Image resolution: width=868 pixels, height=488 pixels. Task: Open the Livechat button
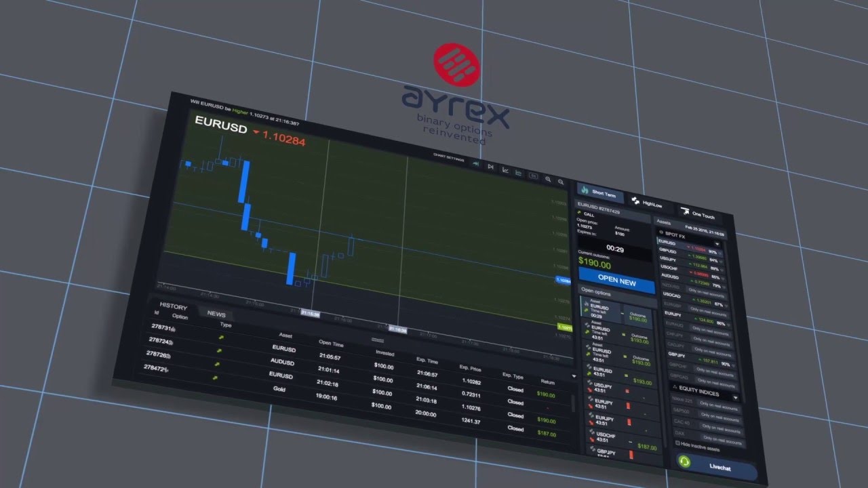click(x=715, y=468)
